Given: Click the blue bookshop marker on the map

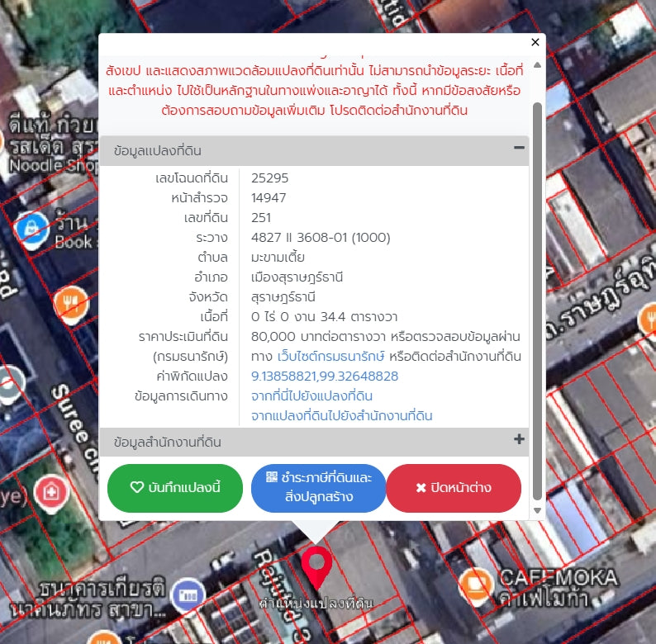Looking at the screenshot, I should tap(31, 224).
